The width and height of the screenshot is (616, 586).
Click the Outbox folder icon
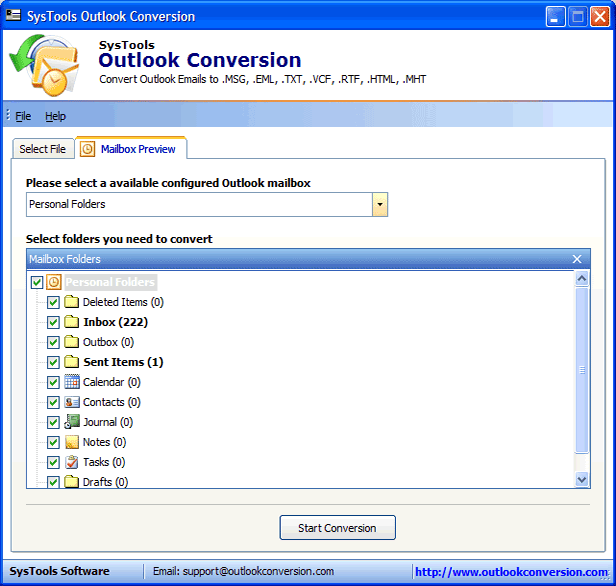pos(72,342)
